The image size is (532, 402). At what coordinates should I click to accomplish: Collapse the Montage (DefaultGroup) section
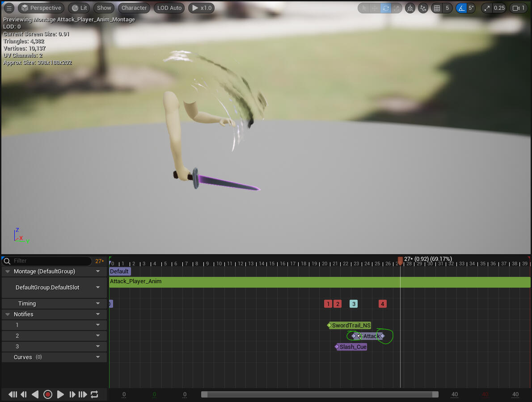coord(8,272)
